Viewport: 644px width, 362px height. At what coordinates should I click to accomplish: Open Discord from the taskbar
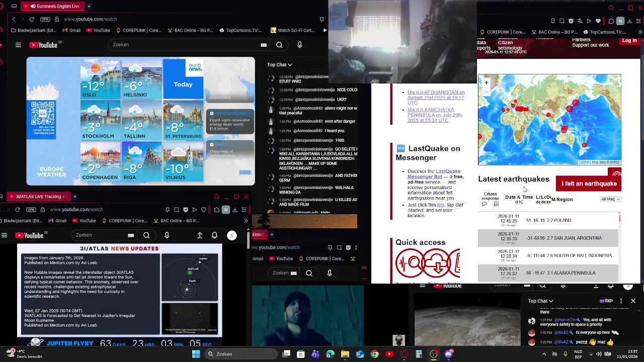[x=448, y=354]
